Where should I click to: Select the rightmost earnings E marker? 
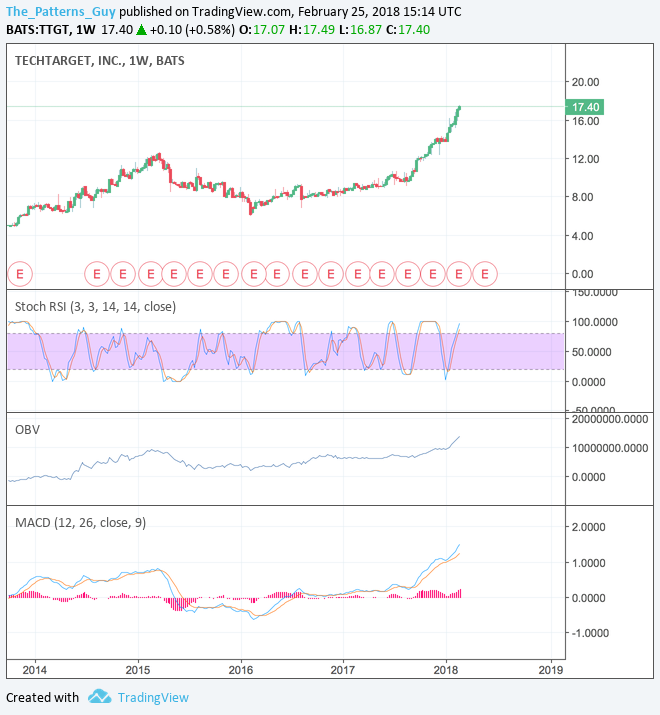click(485, 274)
